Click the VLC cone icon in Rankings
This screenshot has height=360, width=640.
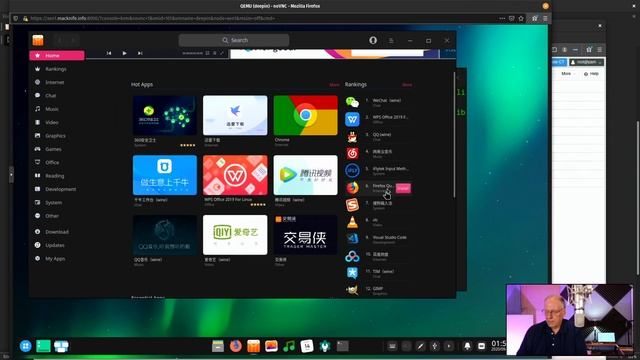click(352, 222)
